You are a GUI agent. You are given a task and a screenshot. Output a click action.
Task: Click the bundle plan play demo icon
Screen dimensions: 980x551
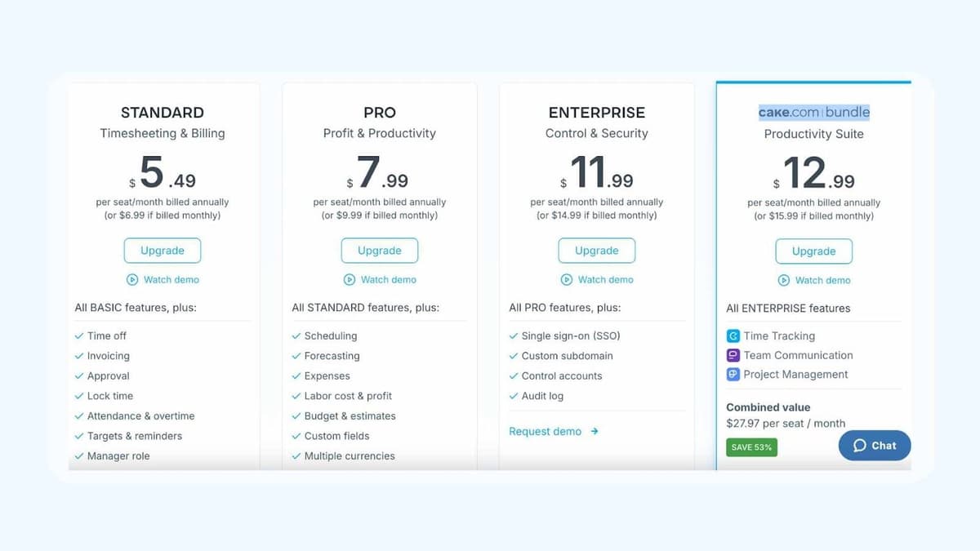[784, 280]
